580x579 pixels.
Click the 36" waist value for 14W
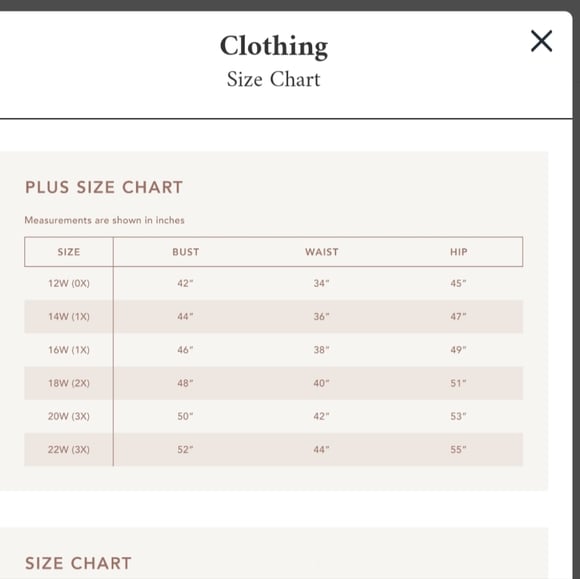tap(321, 317)
